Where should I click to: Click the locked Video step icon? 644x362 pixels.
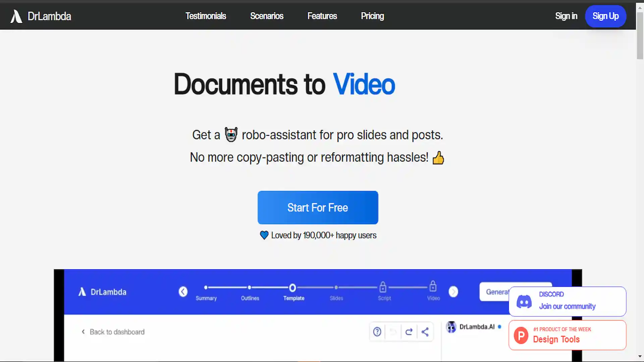click(433, 286)
